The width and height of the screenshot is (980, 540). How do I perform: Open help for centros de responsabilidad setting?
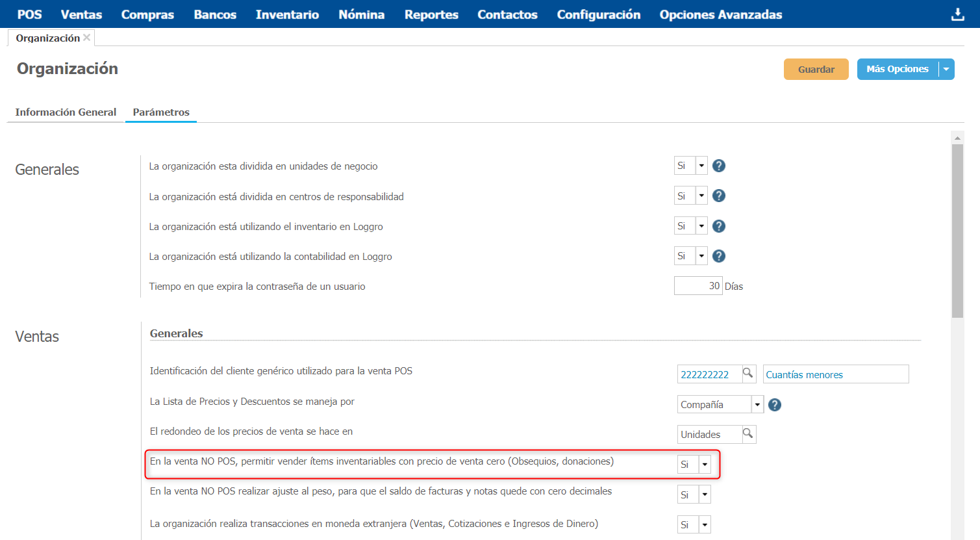coord(718,196)
